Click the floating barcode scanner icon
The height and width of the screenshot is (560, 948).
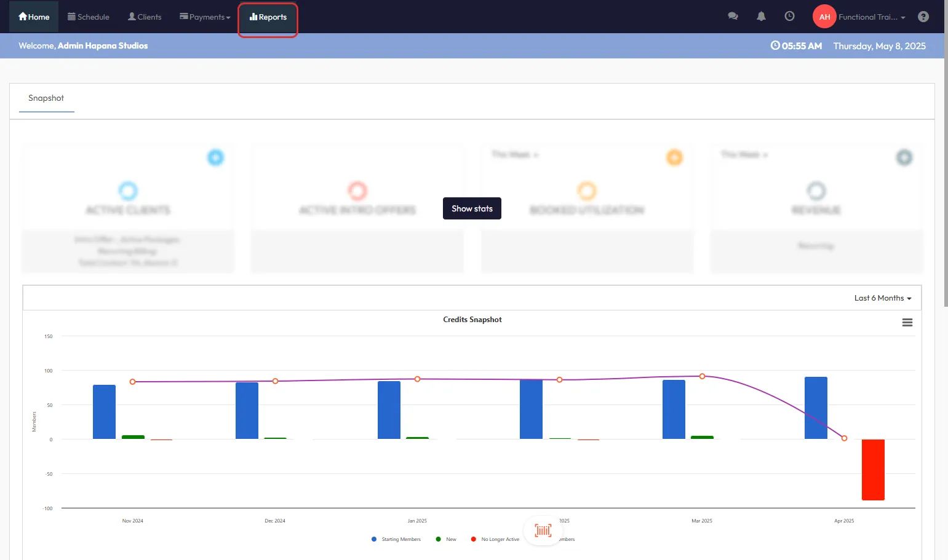(x=543, y=530)
